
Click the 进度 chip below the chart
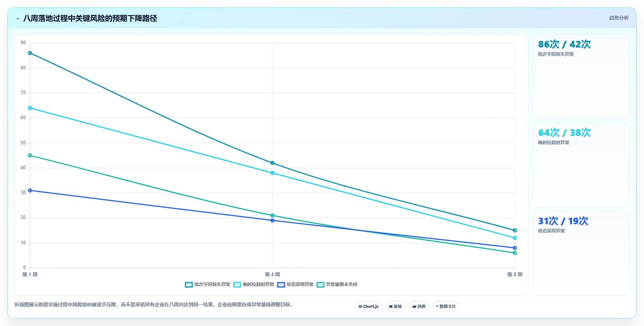(x=419, y=306)
